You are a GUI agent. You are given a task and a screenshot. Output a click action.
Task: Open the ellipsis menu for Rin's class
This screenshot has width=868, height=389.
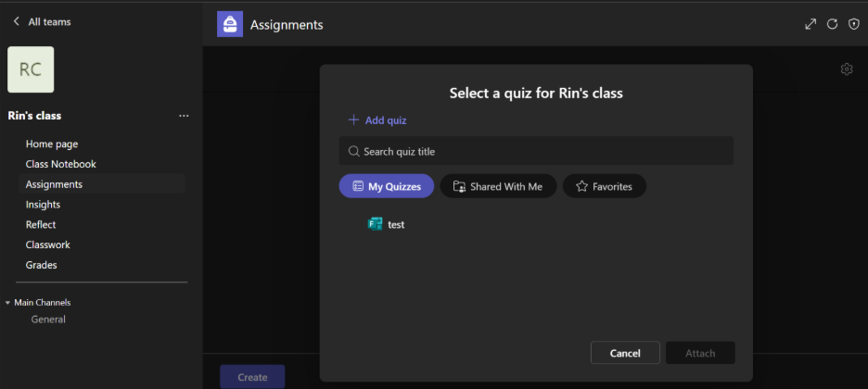coord(184,116)
